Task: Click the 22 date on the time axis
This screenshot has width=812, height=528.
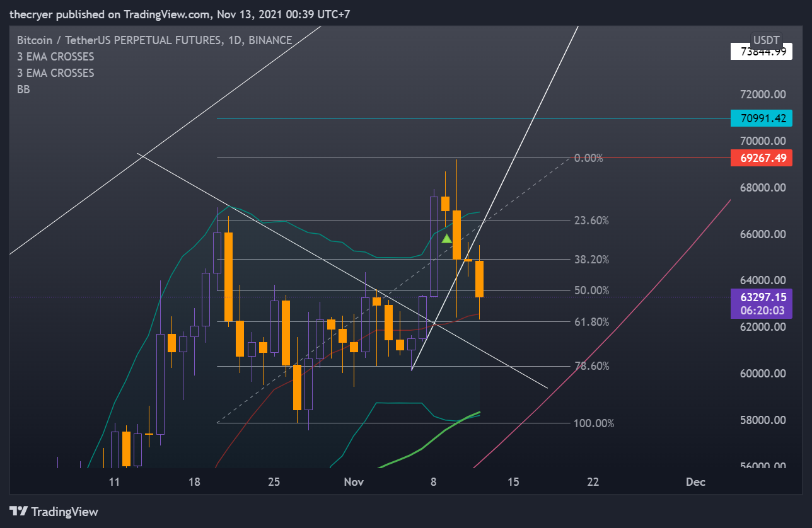Action: (593, 482)
